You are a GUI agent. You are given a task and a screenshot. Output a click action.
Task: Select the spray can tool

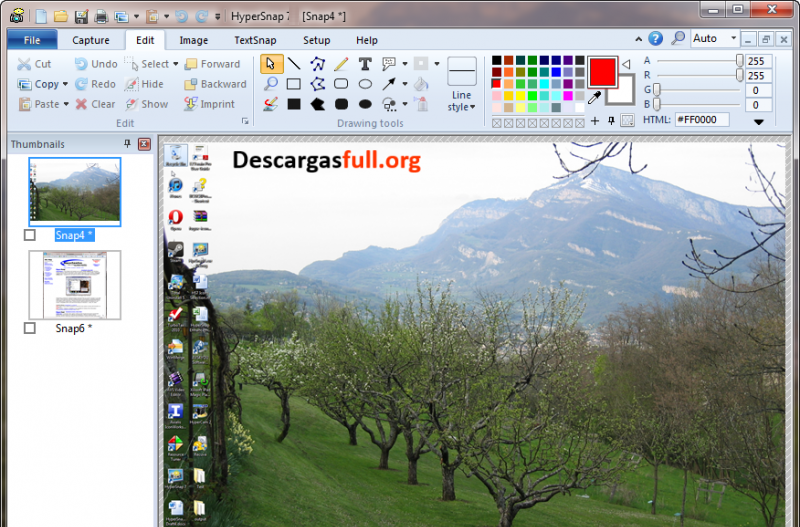click(x=421, y=104)
